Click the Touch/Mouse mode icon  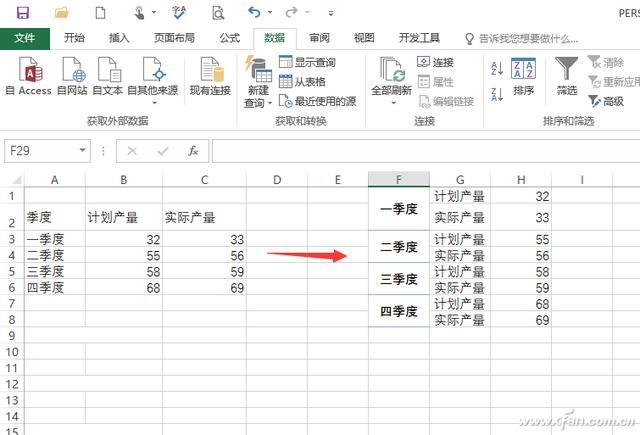(139, 13)
